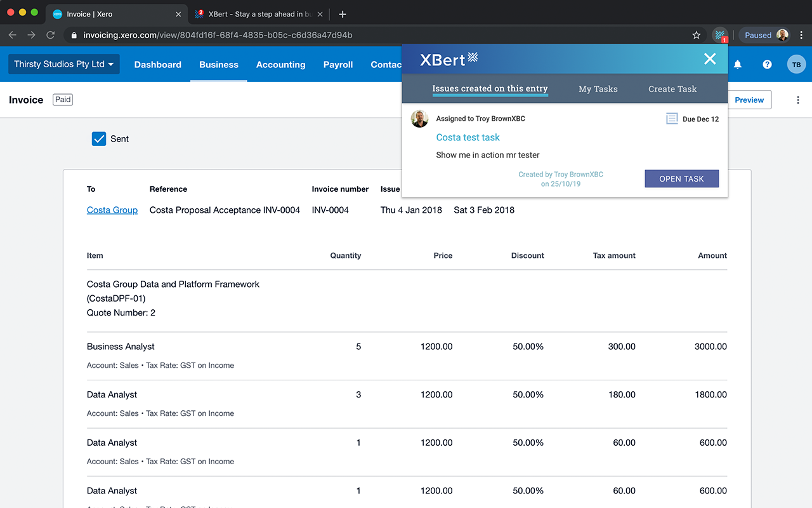812x508 pixels.
Task: Switch to Issues created on this entry tab
Action: [x=490, y=89]
